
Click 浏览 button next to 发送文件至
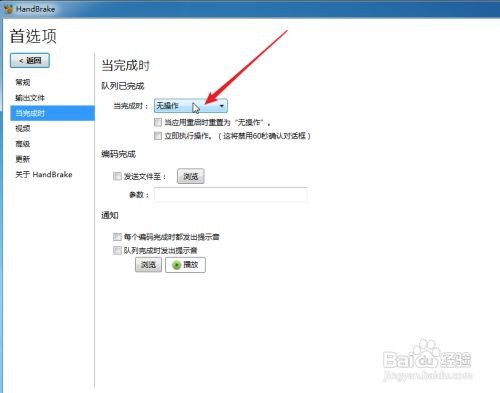(x=190, y=176)
